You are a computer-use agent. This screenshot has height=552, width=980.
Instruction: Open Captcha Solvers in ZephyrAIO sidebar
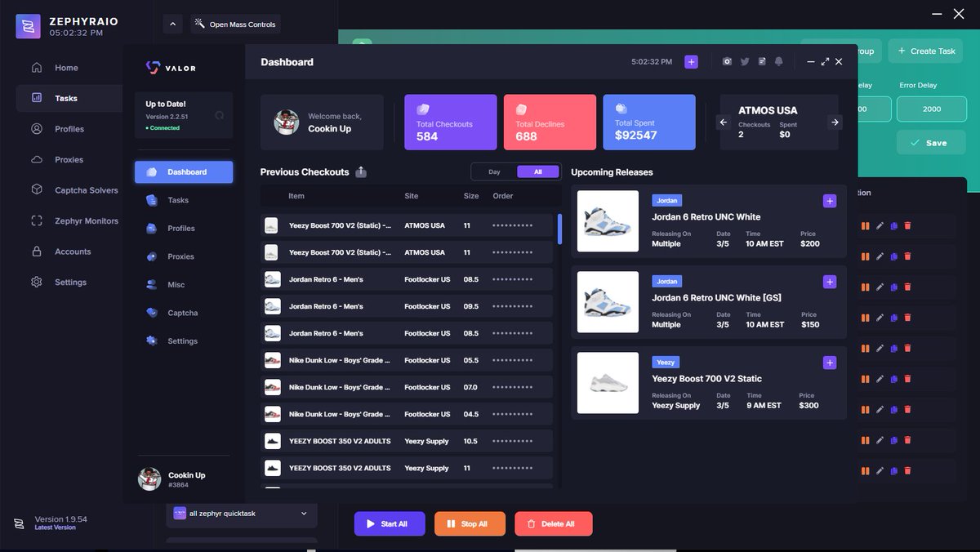[73, 190]
